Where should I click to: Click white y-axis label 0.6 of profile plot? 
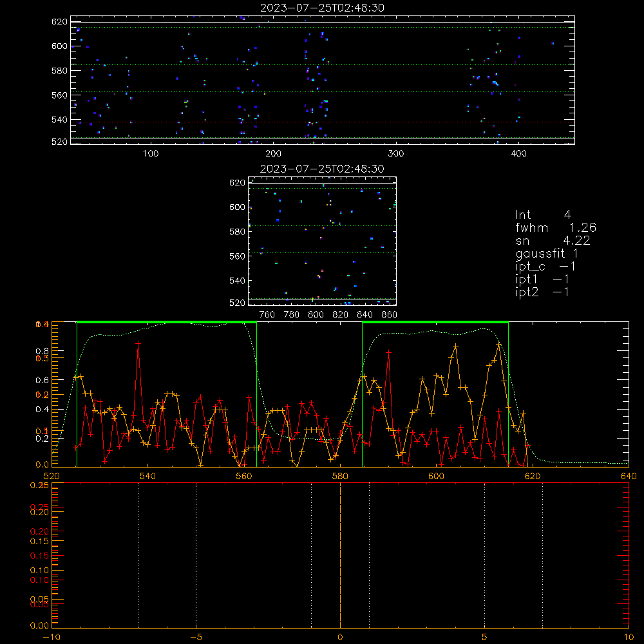tap(43, 381)
